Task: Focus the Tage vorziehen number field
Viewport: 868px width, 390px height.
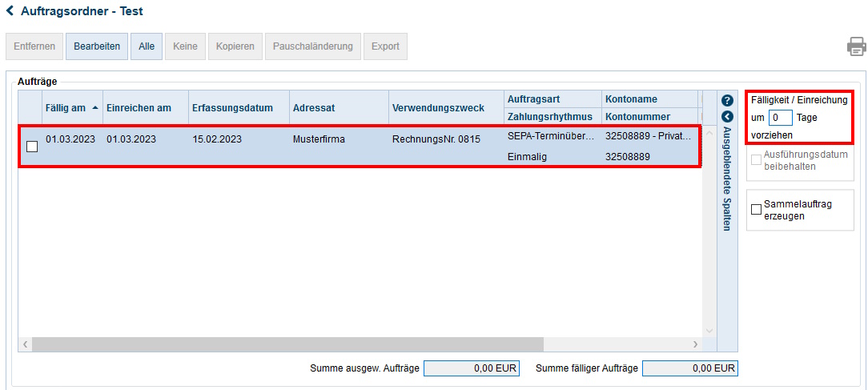Action: click(781, 118)
